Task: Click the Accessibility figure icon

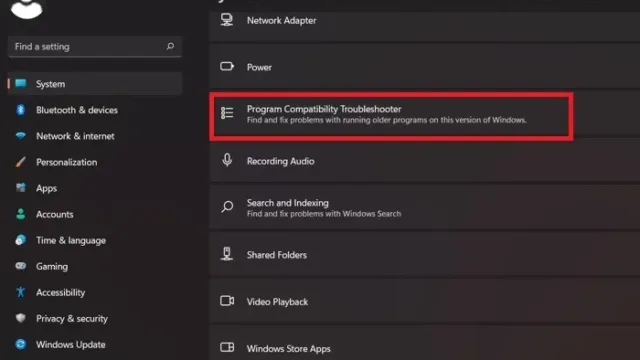Action: 20,292
